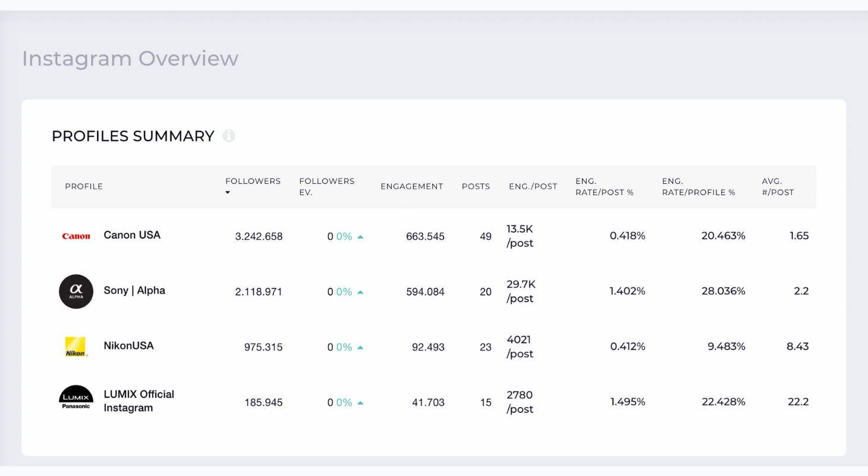
Task: Click the PROFILES SUMMARY title
Action: coord(133,136)
